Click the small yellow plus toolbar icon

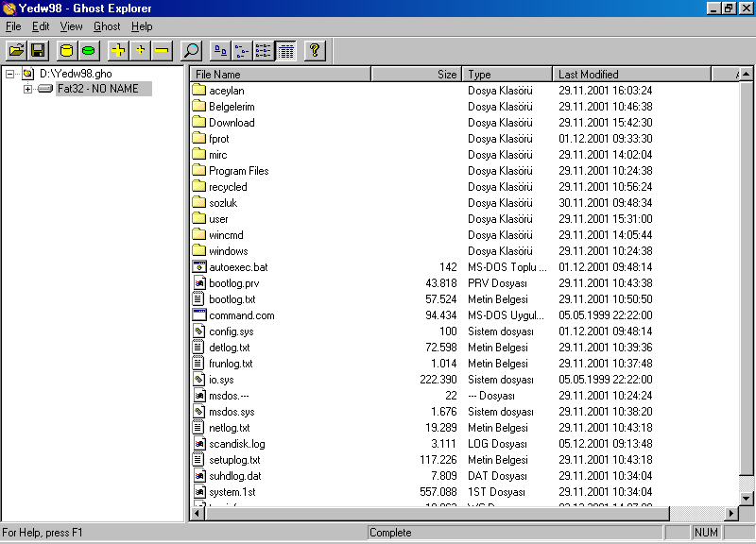click(140, 51)
